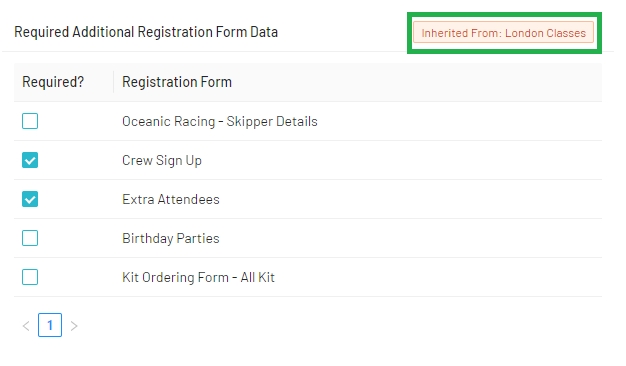The width and height of the screenshot is (626, 366).
Task: Select the Crew Sign Up form name
Action: coord(162,160)
